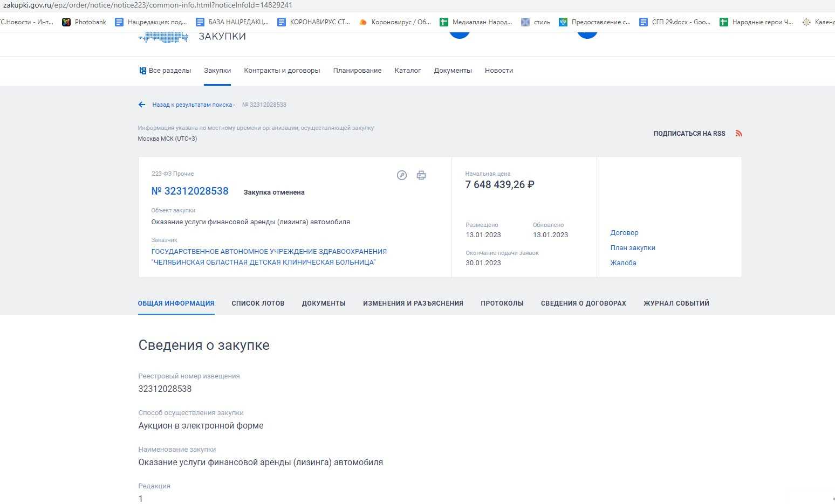835x504 pixels.
Task: Click the 'Жалоба' link
Action: tap(623, 263)
